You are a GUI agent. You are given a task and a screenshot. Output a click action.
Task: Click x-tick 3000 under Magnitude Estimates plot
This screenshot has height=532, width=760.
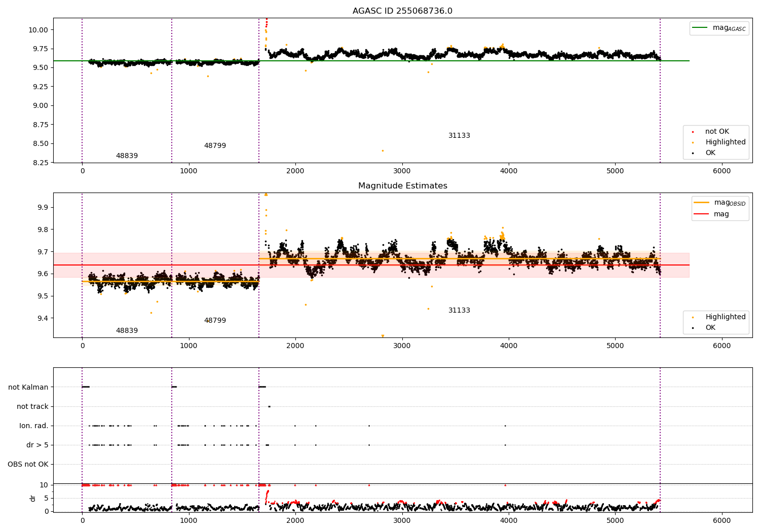pyautogui.click(x=402, y=346)
